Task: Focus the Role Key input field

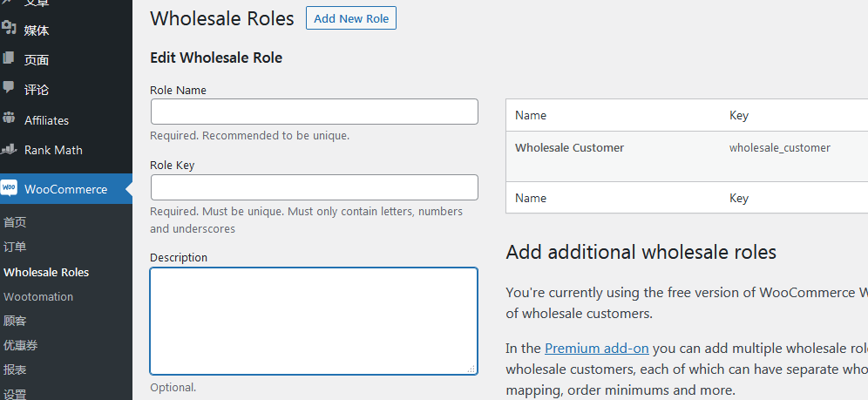Action: pyautogui.click(x=315, y=187)
